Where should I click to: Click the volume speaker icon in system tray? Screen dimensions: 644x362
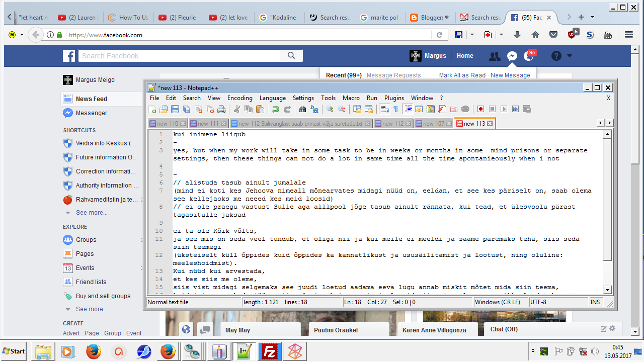tap(595, 351)
